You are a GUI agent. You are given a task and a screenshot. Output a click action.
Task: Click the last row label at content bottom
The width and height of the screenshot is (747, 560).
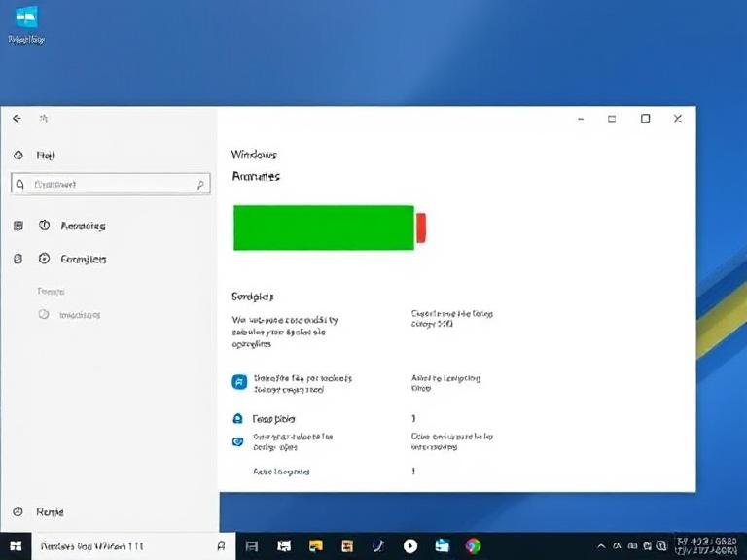click(281, 472)
